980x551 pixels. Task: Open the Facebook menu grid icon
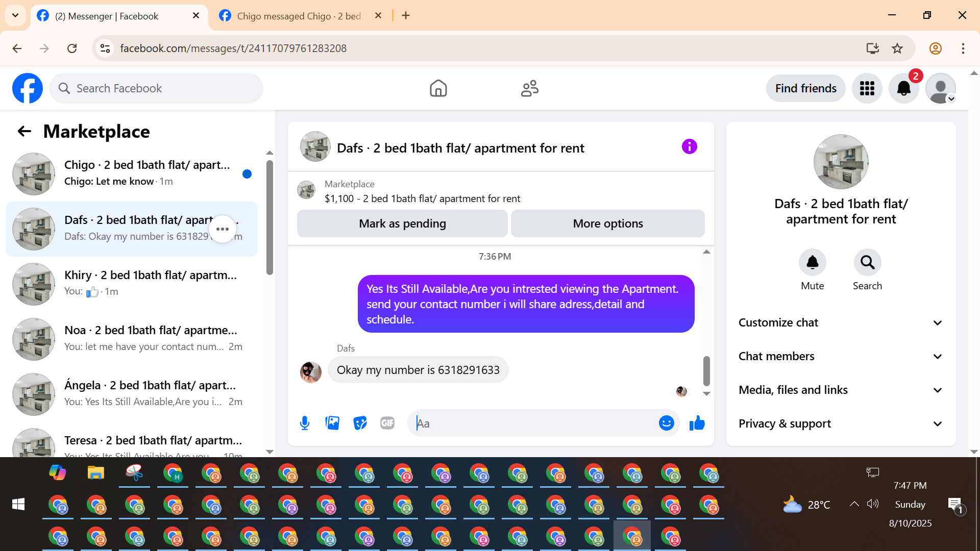point(867,88)
